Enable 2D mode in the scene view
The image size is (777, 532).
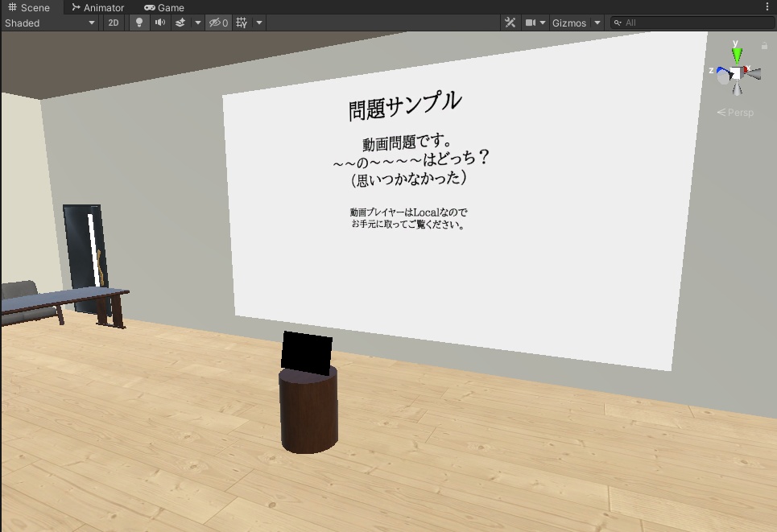coord(113,23)
